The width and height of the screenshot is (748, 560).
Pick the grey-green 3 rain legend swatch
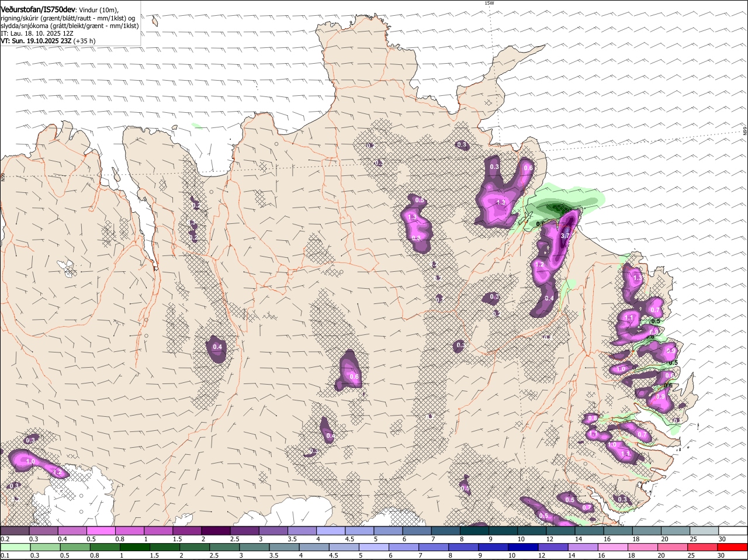(254, 548)
